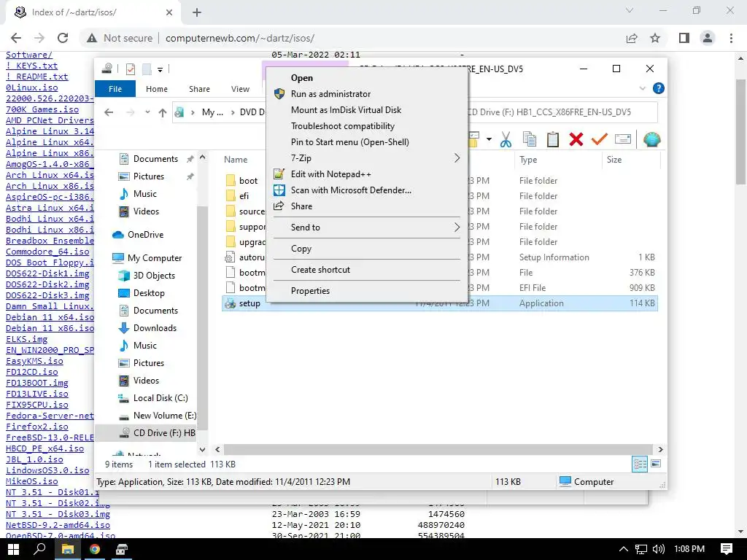Image resolution: width=747 pixels, height=560 pixels.
Task: Open the Explorer Help question mark icon
Action: pyautogui.click(x=659, y=88)
